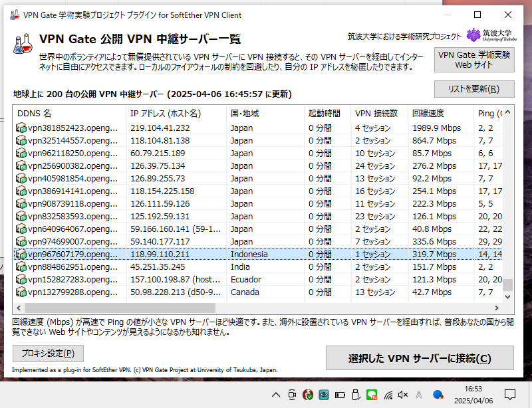Sort by 国・地域 column header
The image size is (532, 408).
point(265,113)
